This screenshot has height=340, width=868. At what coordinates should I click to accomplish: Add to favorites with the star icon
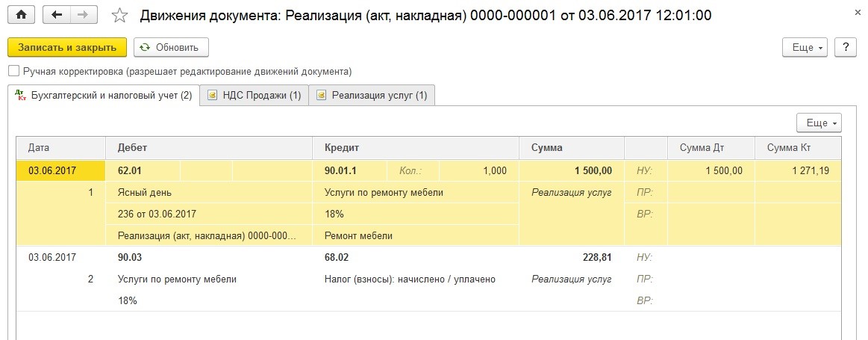coord(119,16)
